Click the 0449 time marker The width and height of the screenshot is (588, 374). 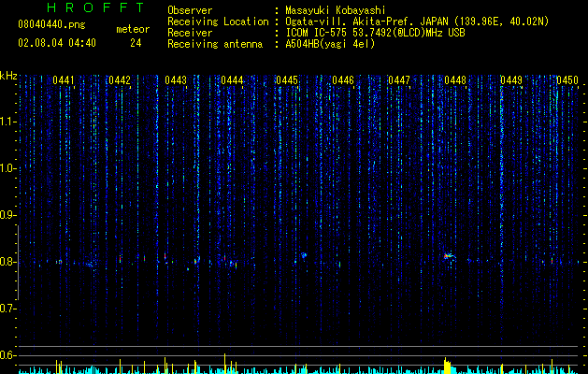(511, 80)
